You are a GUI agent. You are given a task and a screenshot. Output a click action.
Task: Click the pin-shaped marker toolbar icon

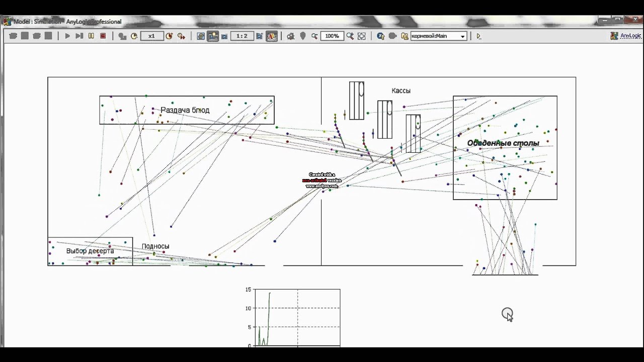(x=303, y=36)
